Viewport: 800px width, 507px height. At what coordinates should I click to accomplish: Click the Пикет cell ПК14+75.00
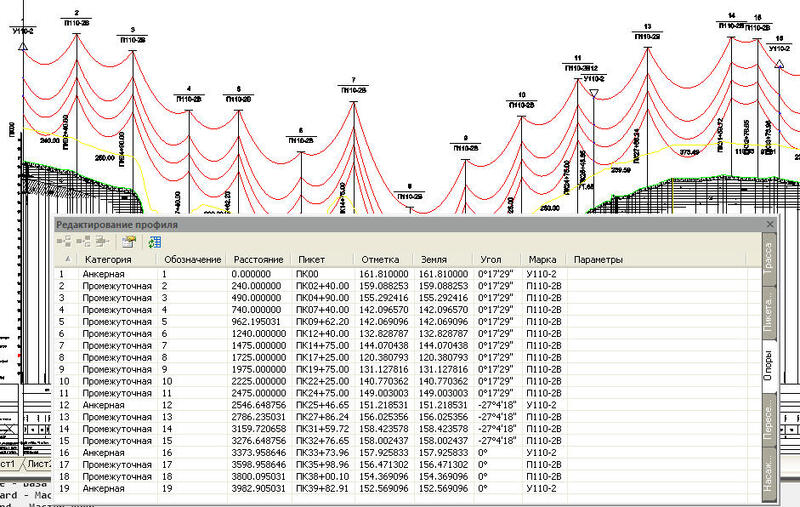click(x=322, y=345)
